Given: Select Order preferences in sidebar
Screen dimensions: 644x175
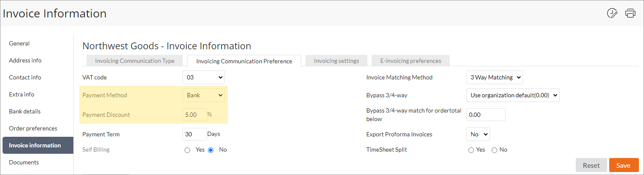Looking at the screenshot, I should [33, 128].
